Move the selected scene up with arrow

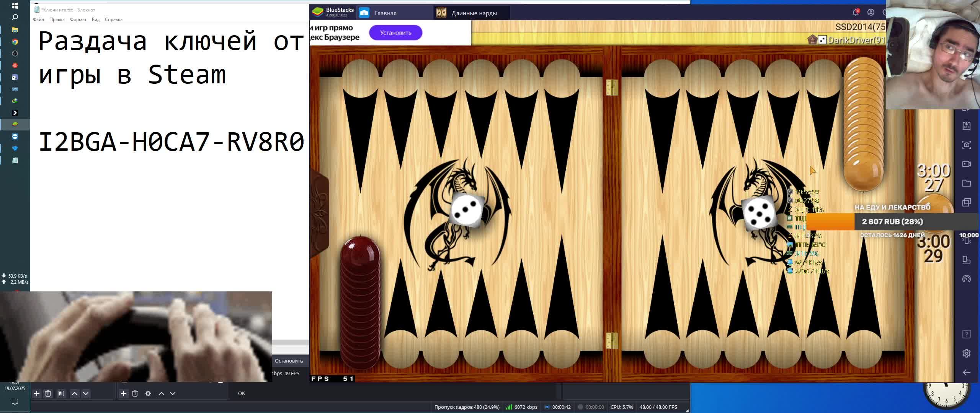click(75, 393)
